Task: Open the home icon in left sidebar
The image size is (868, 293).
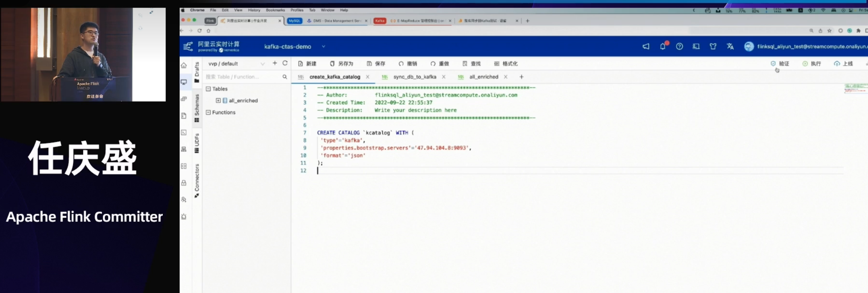Action: [184, 65]
